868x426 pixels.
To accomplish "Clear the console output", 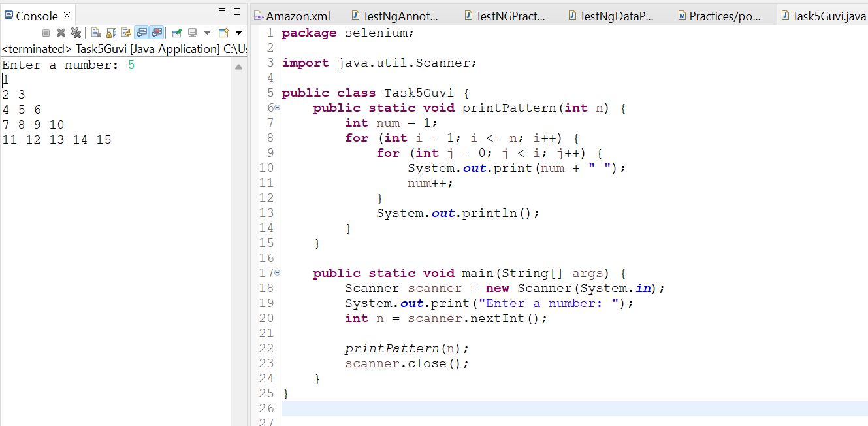I will [x=95, y=33].
